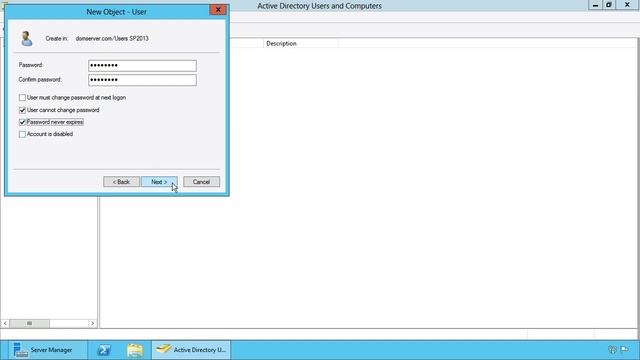Click the horizontal scrollbar thumb in tree pane

[29, 323]
